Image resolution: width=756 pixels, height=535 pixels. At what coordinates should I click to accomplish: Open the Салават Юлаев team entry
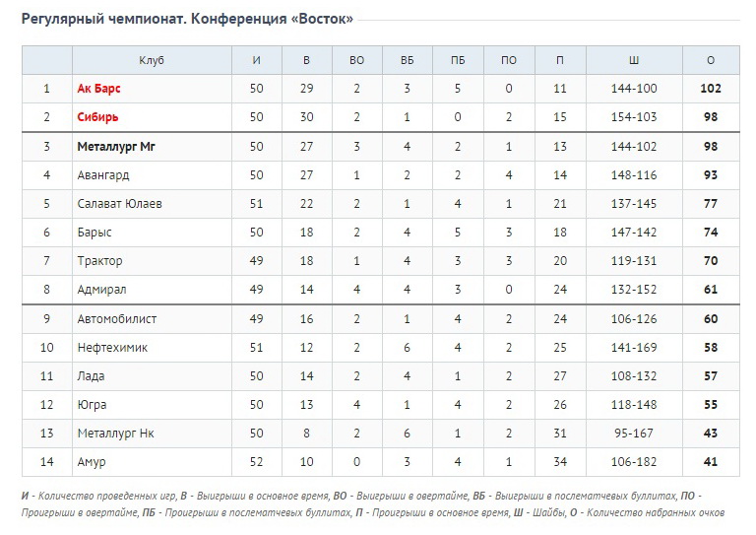click(119, 204)
